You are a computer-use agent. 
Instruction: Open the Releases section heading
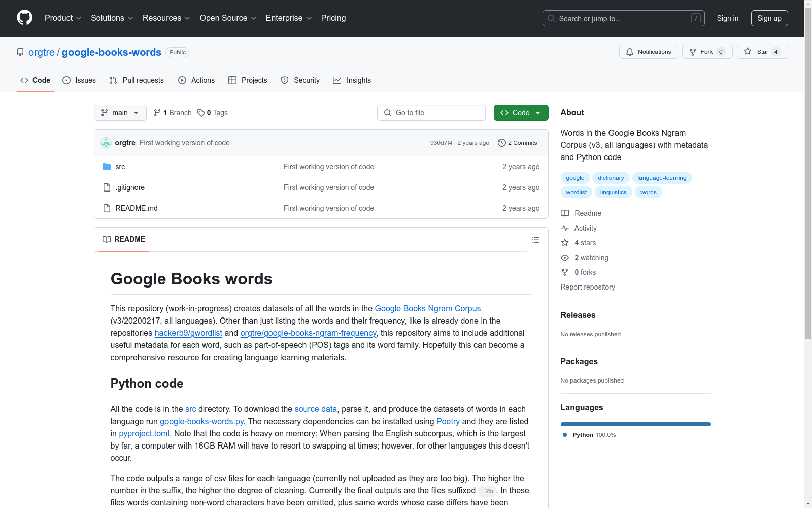(578, 315)
